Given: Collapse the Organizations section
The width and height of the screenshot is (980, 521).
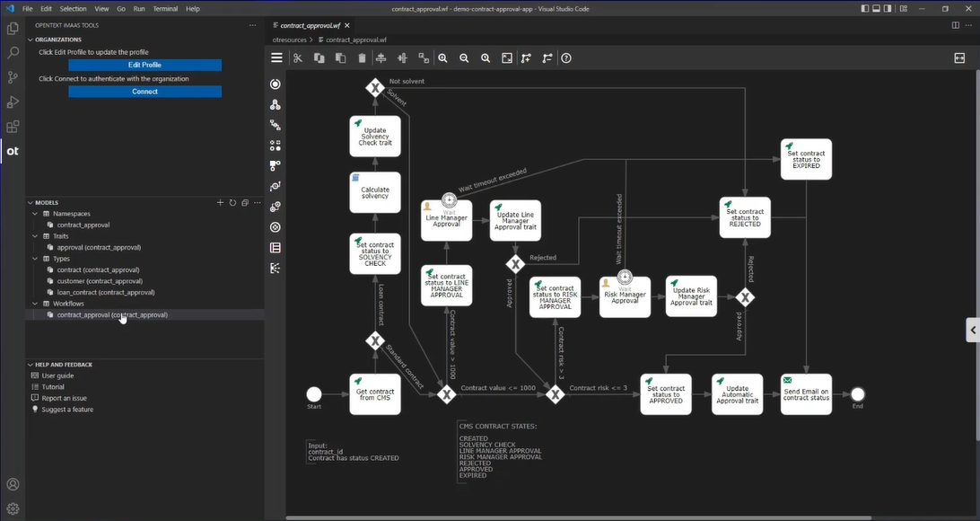Looking at the screenshot, I should tap(31, 40).
